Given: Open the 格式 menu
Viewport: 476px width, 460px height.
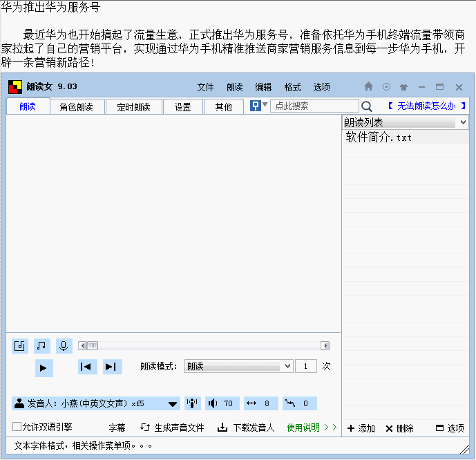Looking at the screenshot, I should 292,88.
